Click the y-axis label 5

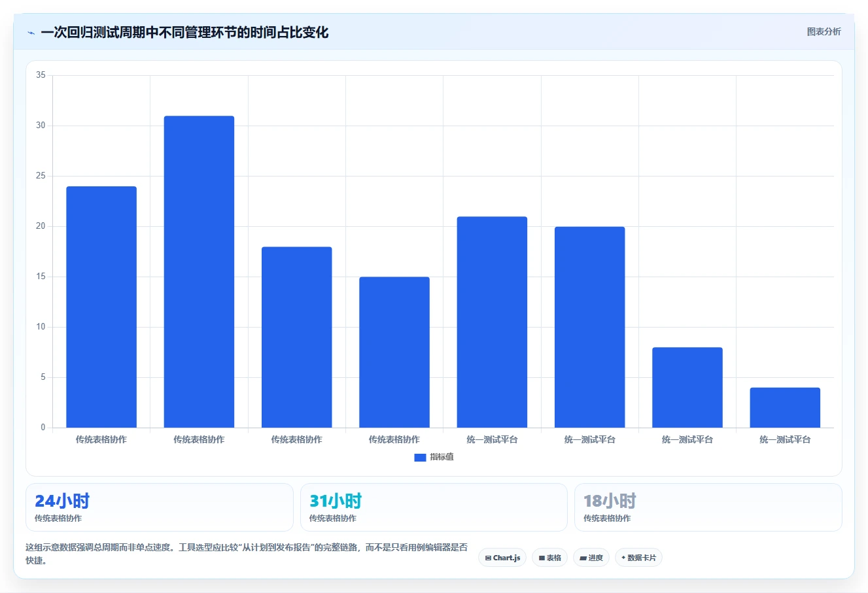(43, 377)
